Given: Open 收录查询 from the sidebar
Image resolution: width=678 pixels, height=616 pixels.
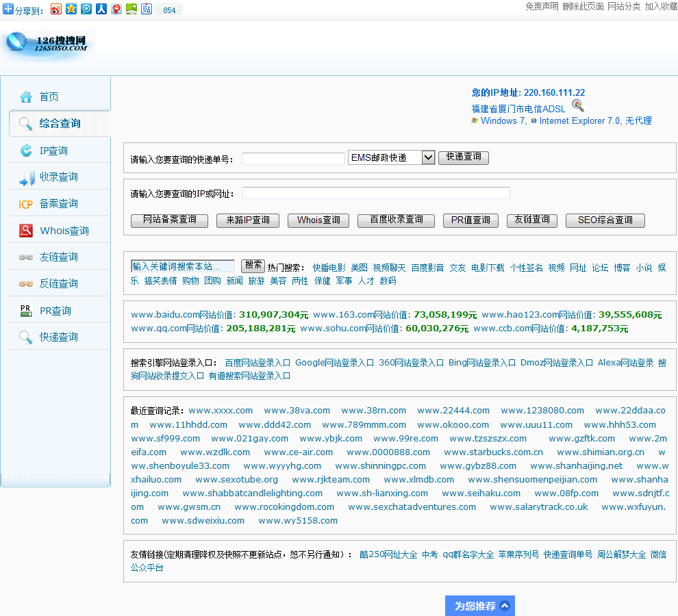Looking at the screenshot, I should pos(59,177).
